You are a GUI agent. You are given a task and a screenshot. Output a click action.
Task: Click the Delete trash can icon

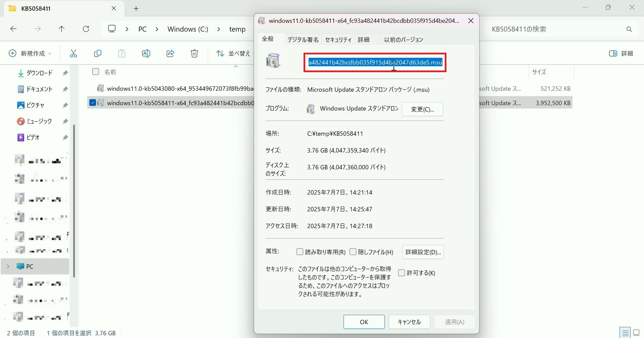pyautogui.click(x=194, y=54)
